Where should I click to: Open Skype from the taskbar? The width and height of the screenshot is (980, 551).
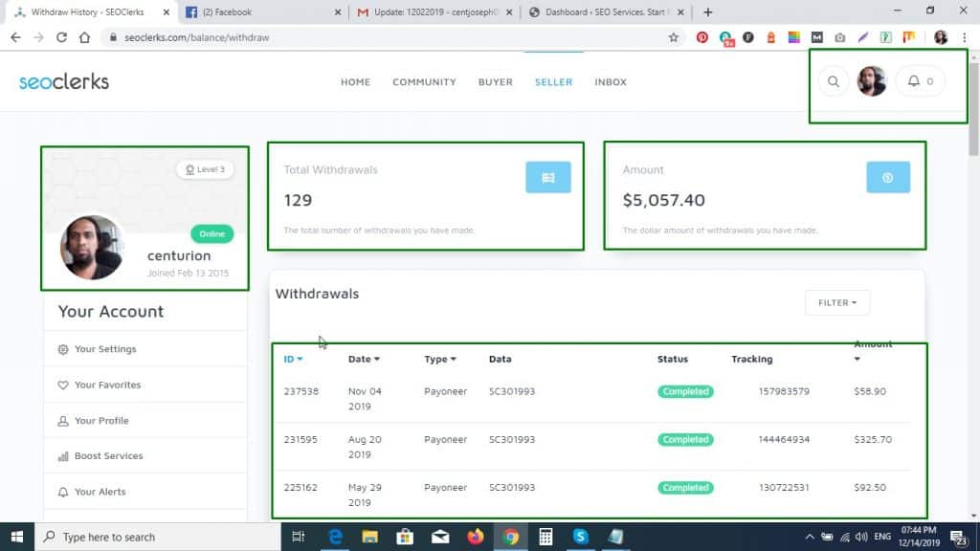click(x=581, y=537)
